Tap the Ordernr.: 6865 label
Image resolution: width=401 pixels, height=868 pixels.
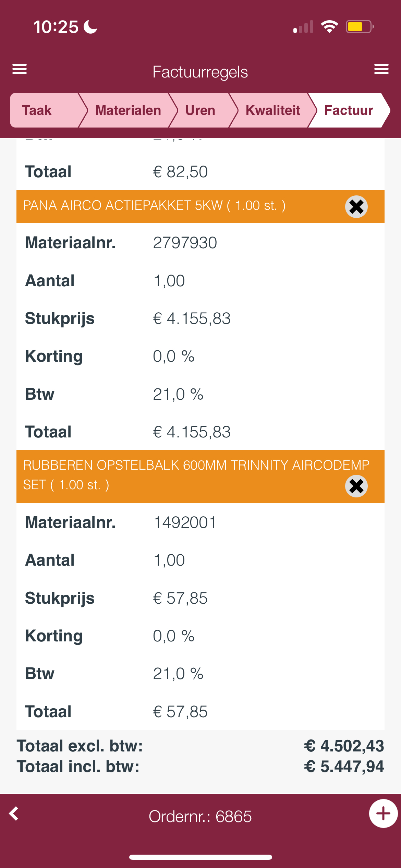pos(200,817)
